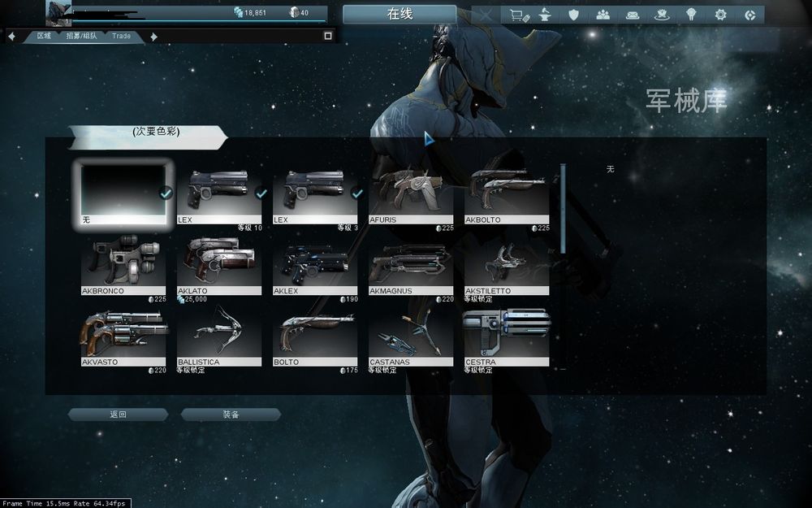Viewport: 812px width, 508px height.
Task: Switch to the 区域 chat tab
Action: (x=44, y=36)
